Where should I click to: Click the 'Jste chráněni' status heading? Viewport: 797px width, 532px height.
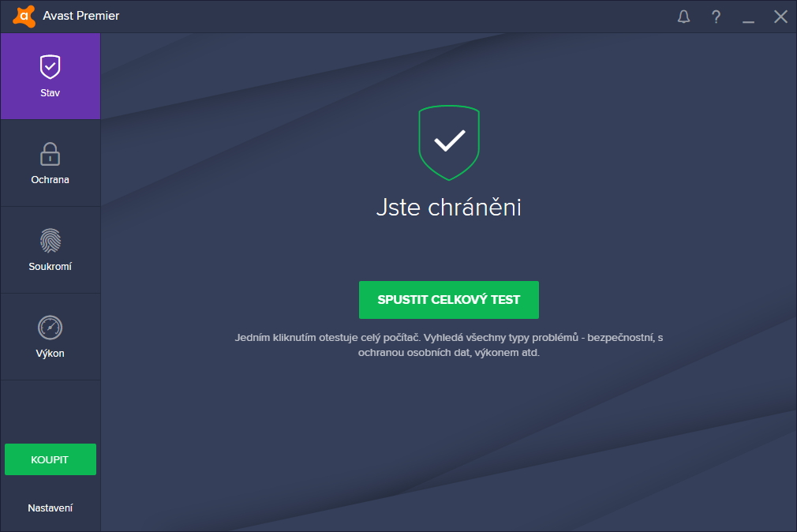pyautogui.click(x=449, y=208)
